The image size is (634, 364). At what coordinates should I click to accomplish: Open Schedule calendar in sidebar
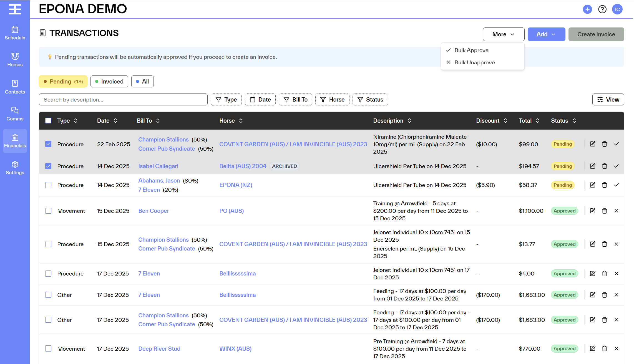pos(15,33)
